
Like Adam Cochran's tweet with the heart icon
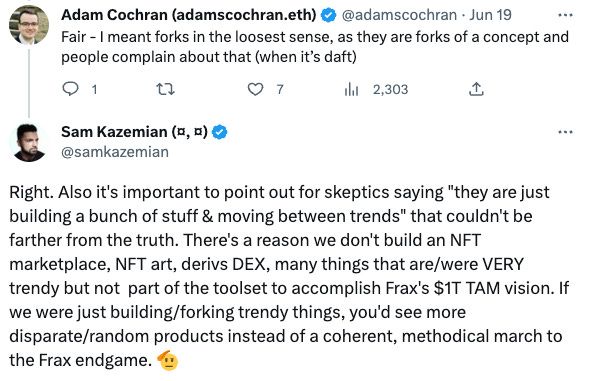(x=255, y=89)
